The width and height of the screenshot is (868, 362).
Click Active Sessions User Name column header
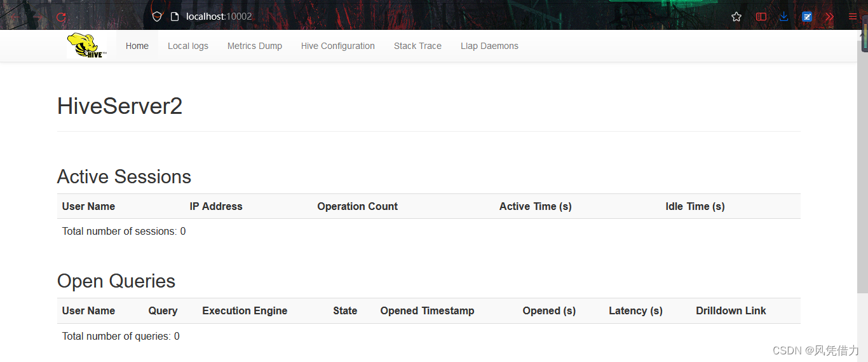[x=88, y=206]
